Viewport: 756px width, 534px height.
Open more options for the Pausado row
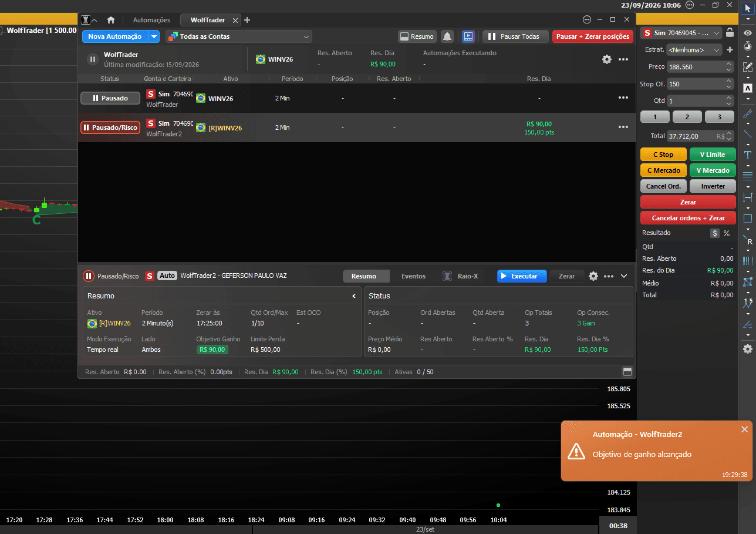coord(623,98)
